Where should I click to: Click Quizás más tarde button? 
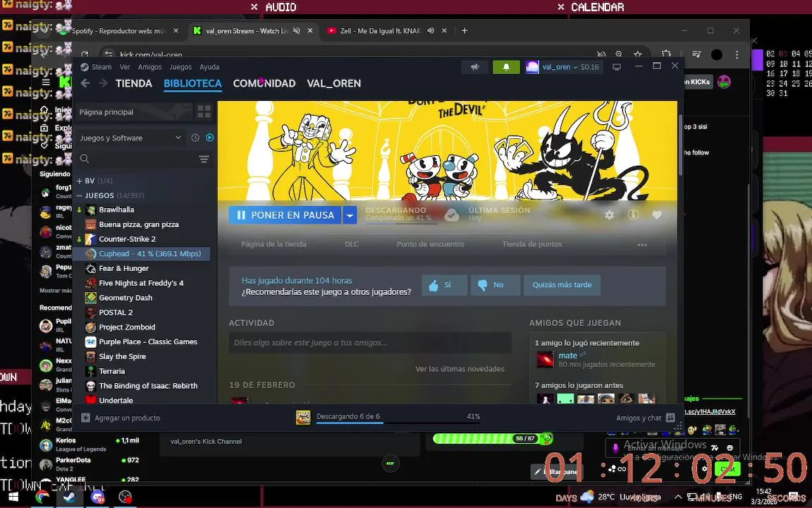coord(562,285)
